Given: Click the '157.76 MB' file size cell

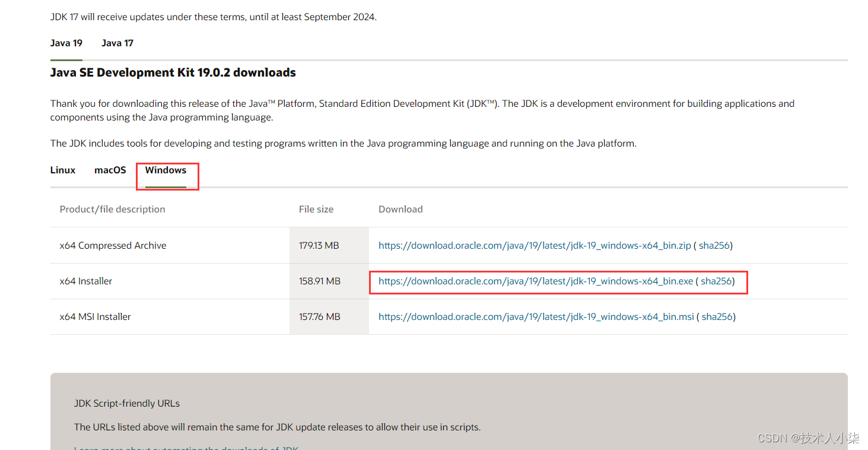Looking at the screenshot, I should 329,316.
